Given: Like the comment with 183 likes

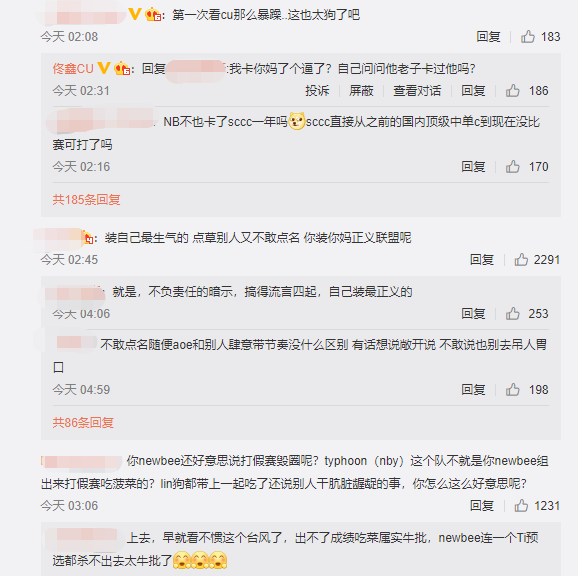Looking at the screenshot, I should pos(527,36).
